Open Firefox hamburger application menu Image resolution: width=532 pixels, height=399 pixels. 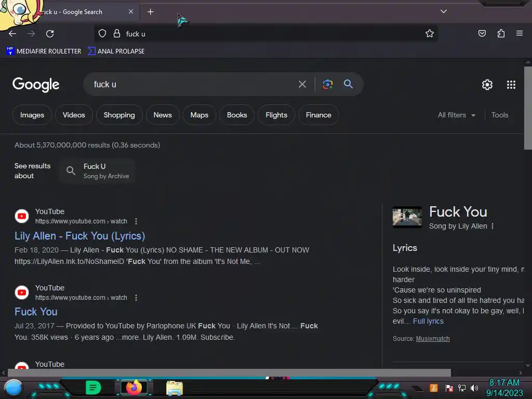tap(519, 33)
